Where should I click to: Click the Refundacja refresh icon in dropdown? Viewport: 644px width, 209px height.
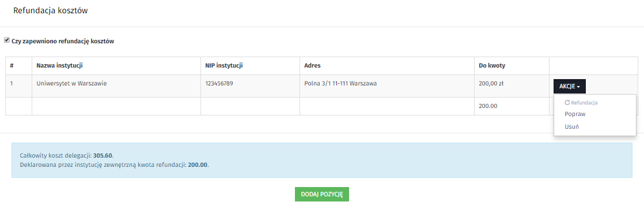click(567, 102)
